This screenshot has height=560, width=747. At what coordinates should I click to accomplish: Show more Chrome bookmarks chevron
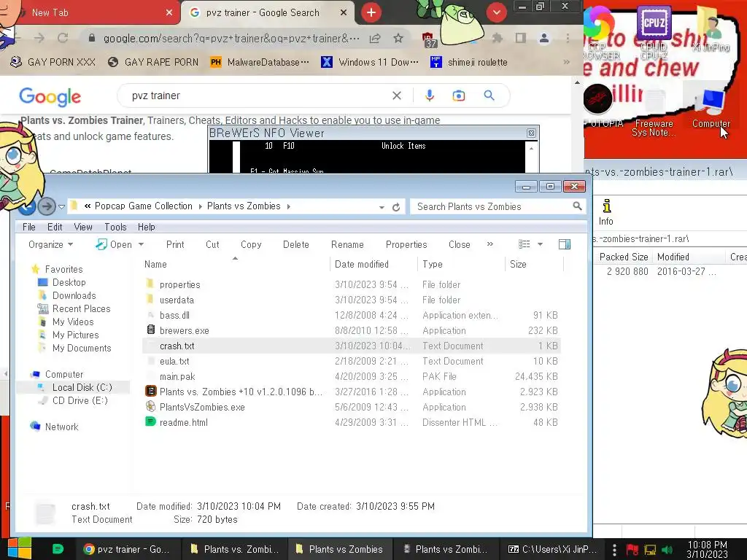point(566,62)
